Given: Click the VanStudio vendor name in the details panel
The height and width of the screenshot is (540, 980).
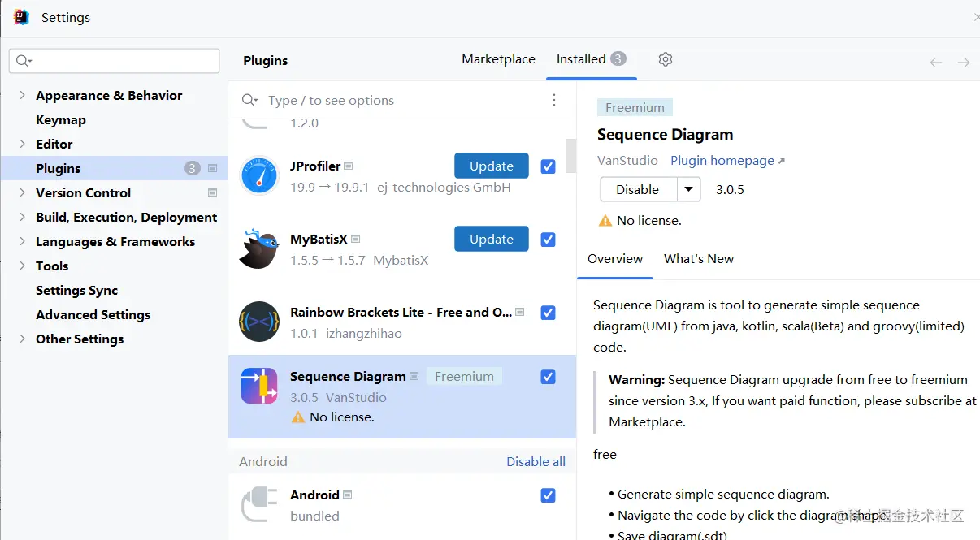Looking at the screenshot, I should [x=627, y=161].
